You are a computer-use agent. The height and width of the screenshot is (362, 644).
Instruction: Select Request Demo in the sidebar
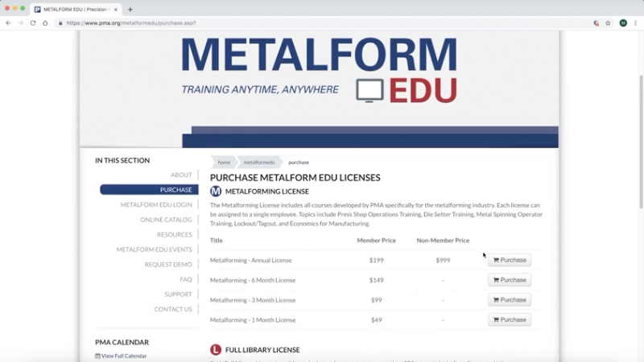point(168,264)
